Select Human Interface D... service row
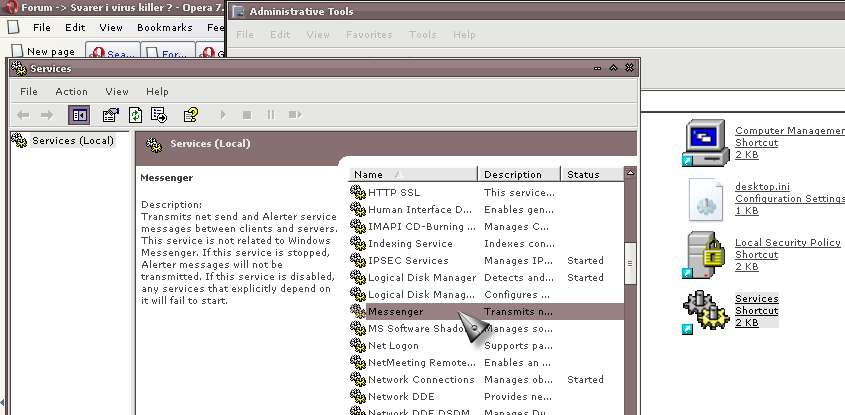Screen dimensions: 845x415 click(x=487, y=210)
